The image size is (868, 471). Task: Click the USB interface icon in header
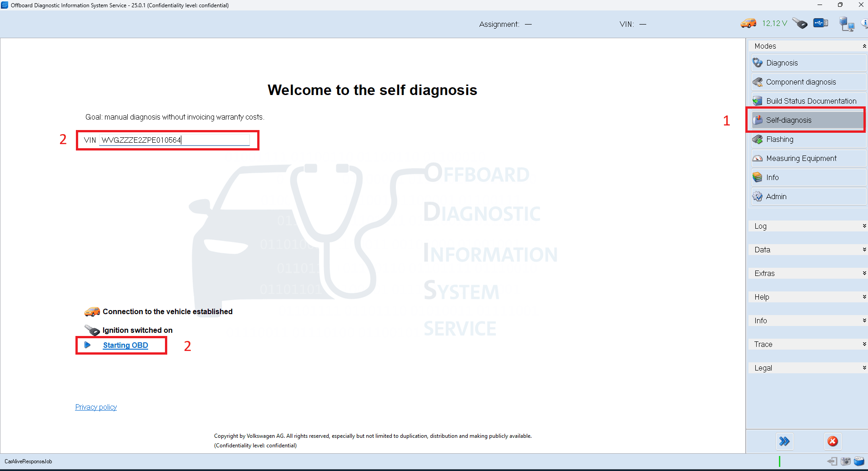click(x=821, y=23)
